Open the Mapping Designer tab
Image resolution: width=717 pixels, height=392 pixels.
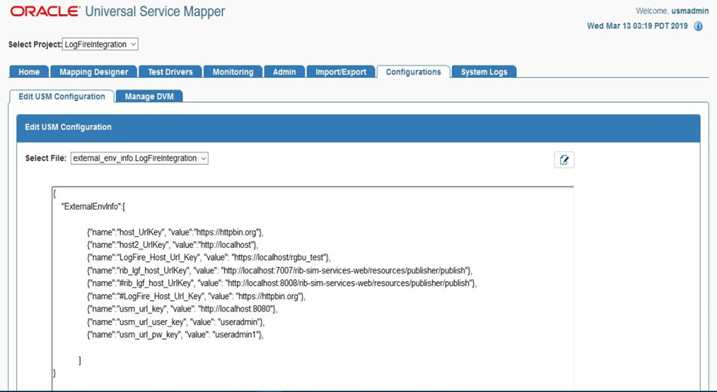click(94, 72)
